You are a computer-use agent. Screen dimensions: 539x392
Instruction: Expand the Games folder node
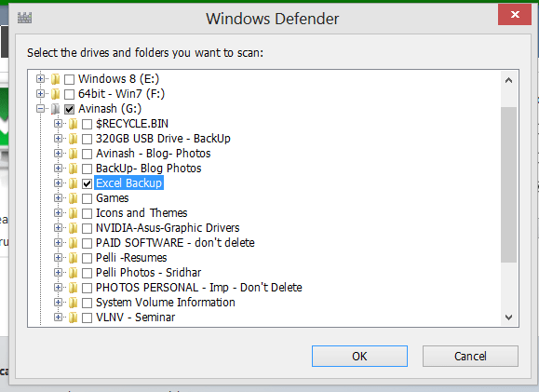point(58,198)
